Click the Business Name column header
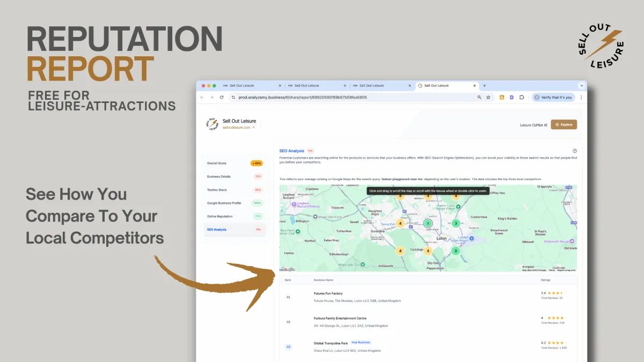 point(324,280)
